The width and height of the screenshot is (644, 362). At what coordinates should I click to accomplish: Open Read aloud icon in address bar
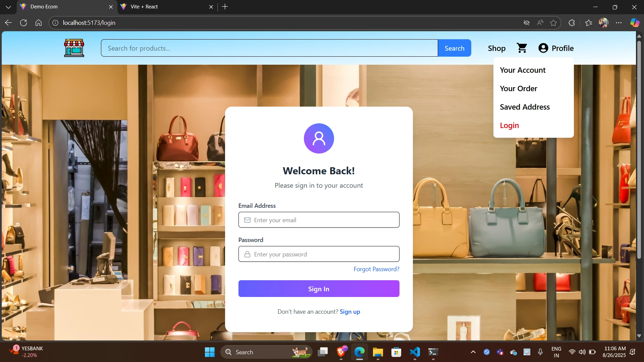pos(540,22)
